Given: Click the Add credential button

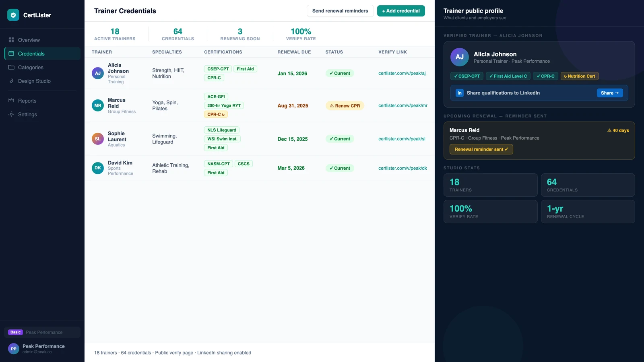Looking at the screenshot, I should (x=401, y=11).
